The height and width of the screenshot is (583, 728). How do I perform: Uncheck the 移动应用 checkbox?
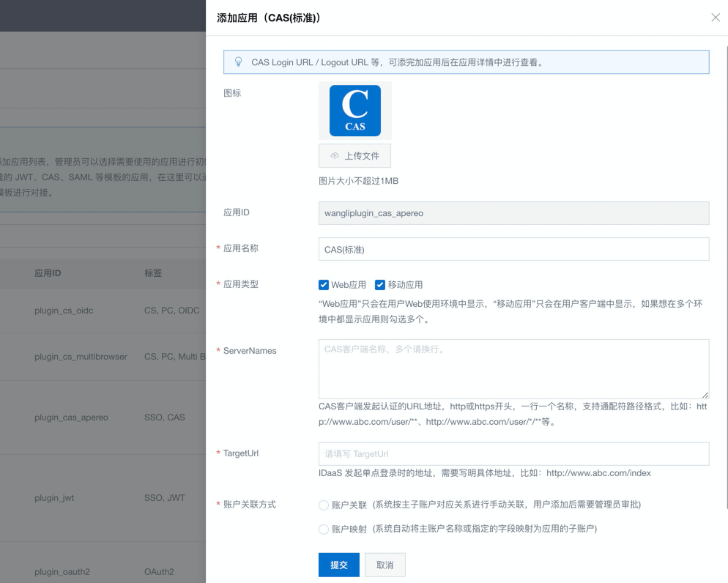[x=380, y=285]
